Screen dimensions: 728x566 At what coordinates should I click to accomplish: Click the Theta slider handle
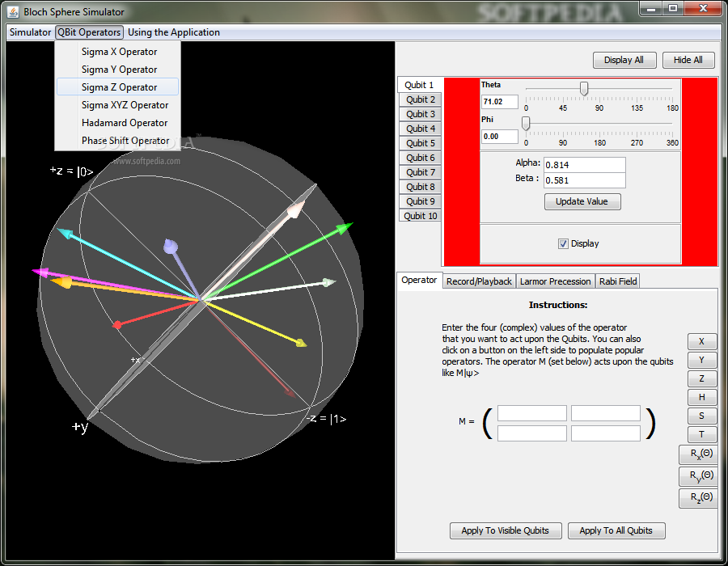click(x=584, y=88)
